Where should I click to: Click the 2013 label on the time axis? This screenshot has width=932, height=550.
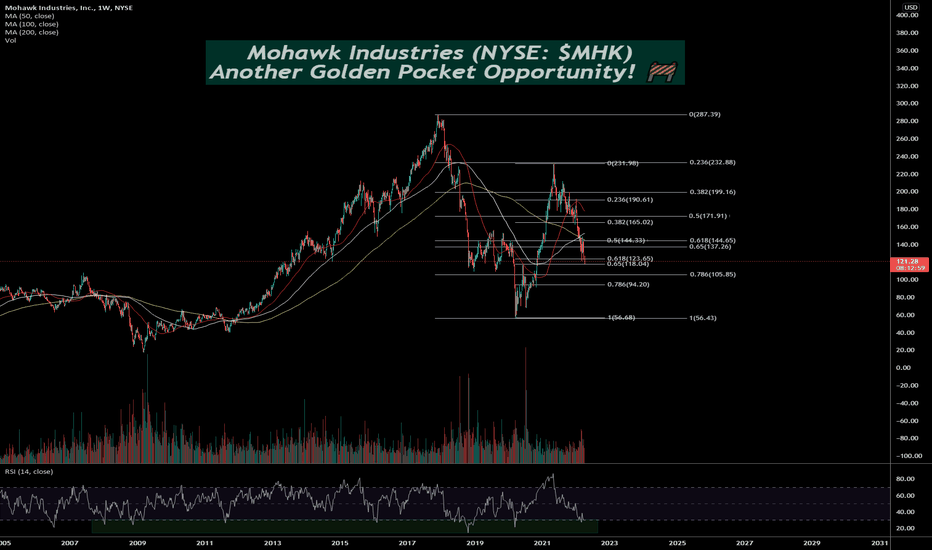coord(273,543)
